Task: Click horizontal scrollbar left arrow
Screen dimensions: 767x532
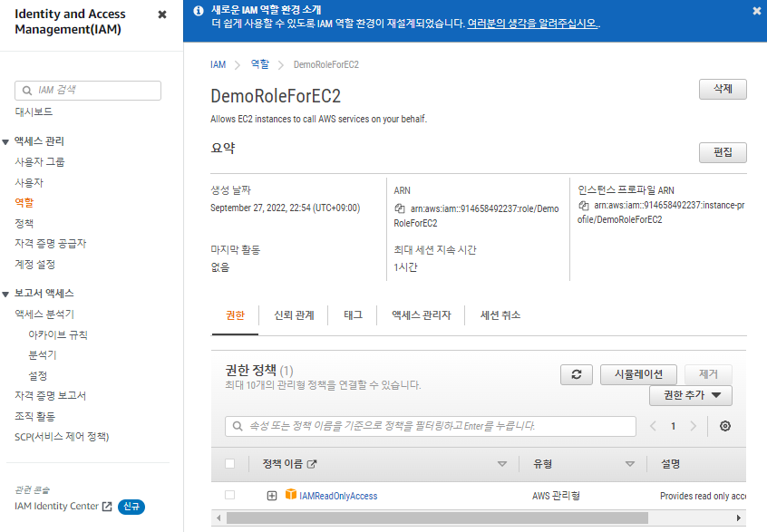Action: coord(218,517)
